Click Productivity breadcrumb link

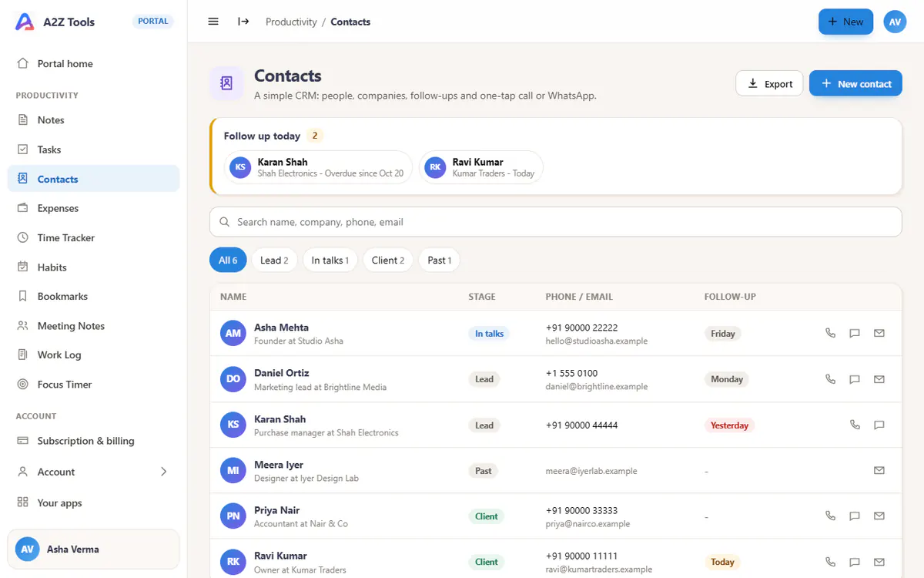coord(291,22)
